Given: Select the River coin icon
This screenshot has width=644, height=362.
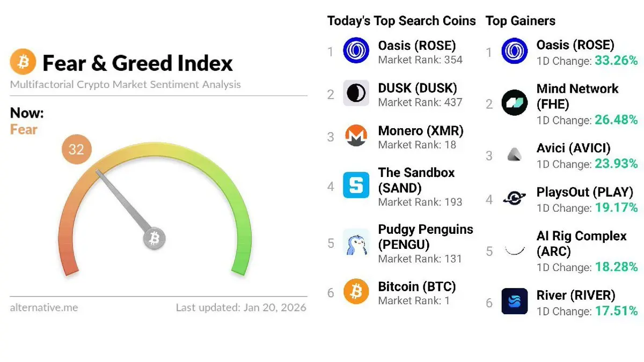Looking at the screenshot, I should pyautogui.click(x=514, y=301).
